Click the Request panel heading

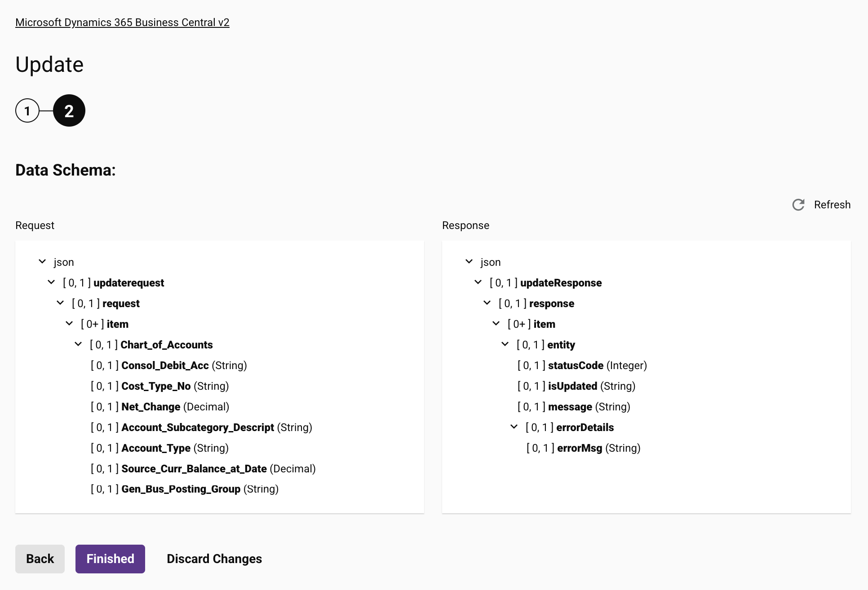35,225
